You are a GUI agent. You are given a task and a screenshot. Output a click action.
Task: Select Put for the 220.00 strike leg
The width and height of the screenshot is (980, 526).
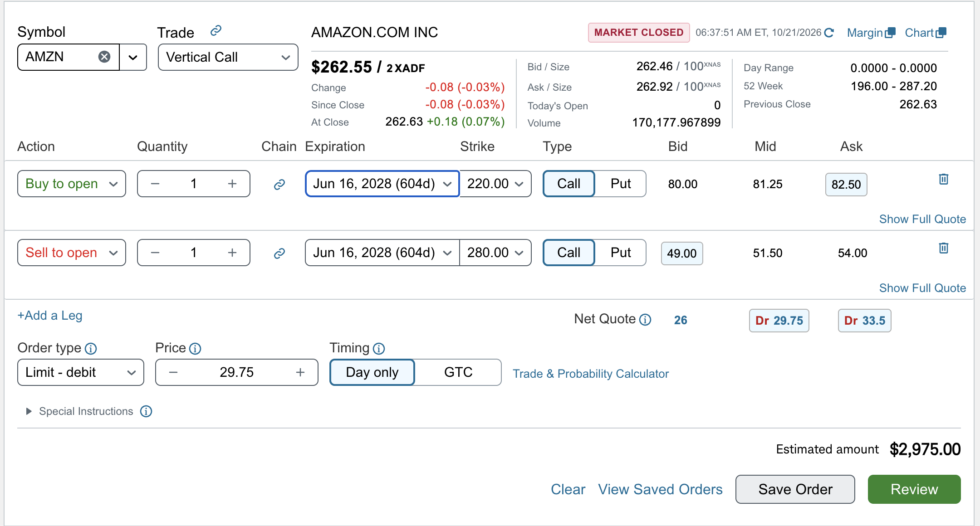click(x=621, y=184)
